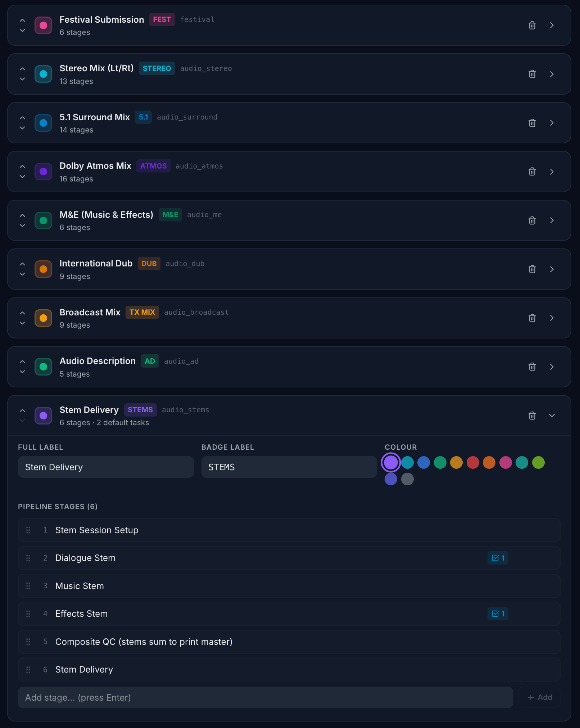Move Stereo Mix (Lt/Rt) up
The image size is (580, 728).
(x=22, y=69)
